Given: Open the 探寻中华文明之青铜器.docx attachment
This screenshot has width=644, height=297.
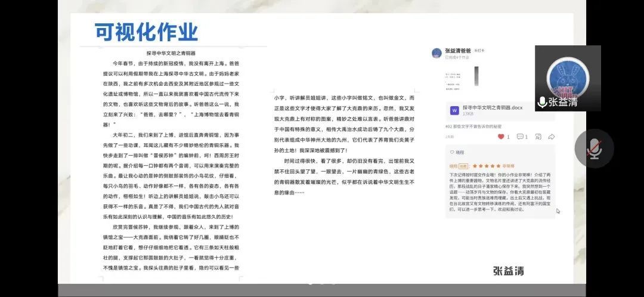Looking at the screenshot, I should click(x=500, y=110).
